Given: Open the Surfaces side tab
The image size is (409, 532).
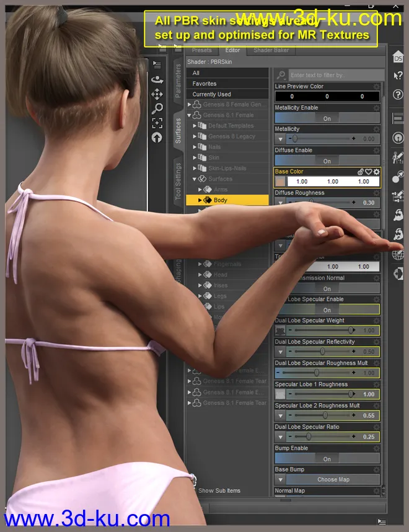Looking at the screenshot, I should tap(178, 131).
